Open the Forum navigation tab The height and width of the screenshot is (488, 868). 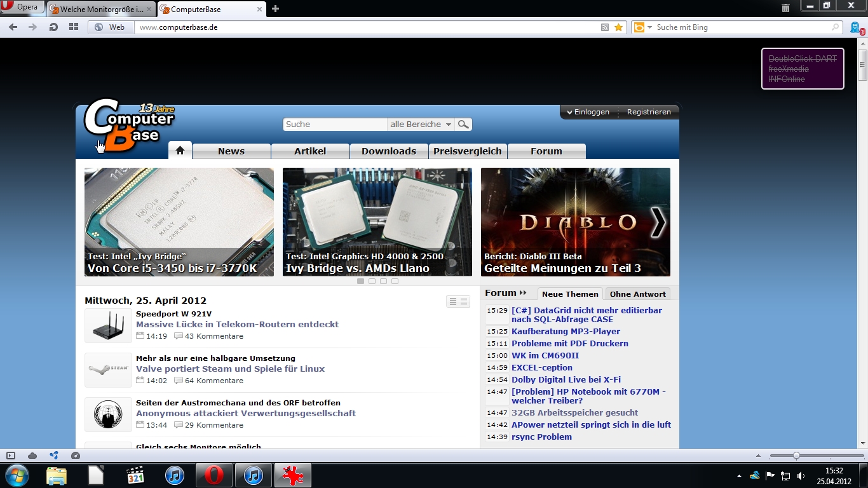pos(546,151)
